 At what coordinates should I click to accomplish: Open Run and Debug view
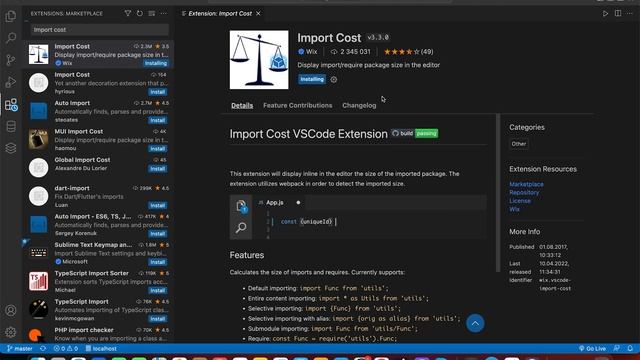coord(11,82)
